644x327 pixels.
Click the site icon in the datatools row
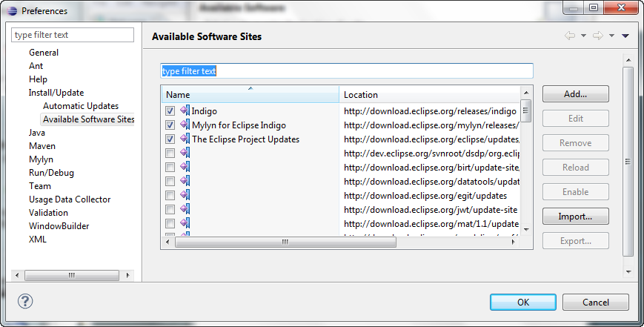point(185,181)
